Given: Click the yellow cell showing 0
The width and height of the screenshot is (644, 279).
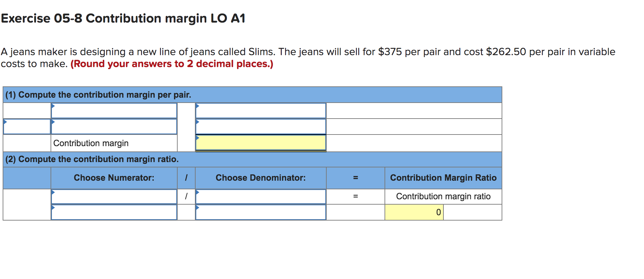Looking at the screenshot, I should (x=413, y=212).
